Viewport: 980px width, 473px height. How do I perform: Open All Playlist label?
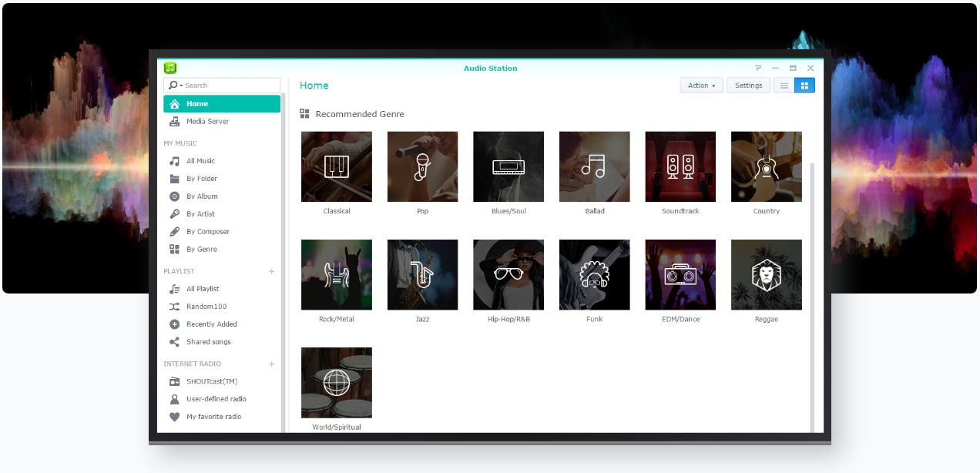pyautogui.click(x=203, y=289)
